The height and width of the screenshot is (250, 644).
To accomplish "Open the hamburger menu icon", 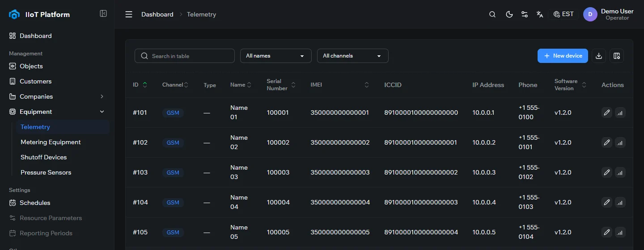I will click(129, 14).
